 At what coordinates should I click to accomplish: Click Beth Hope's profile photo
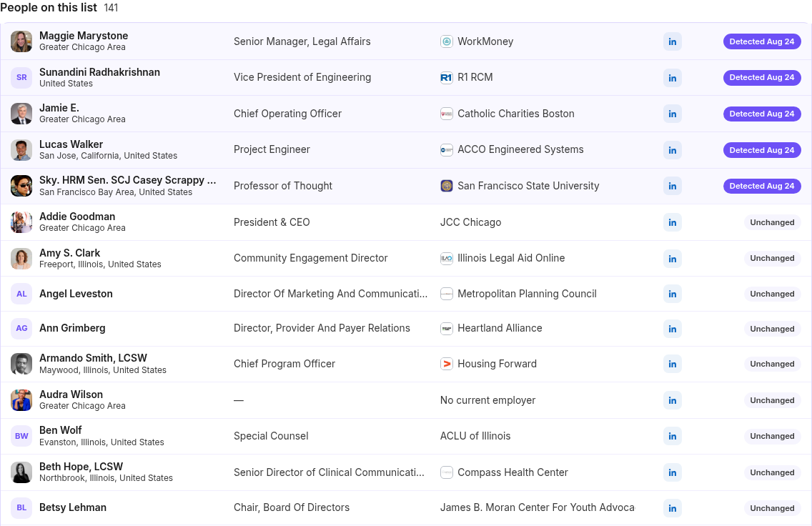(21, 472)
